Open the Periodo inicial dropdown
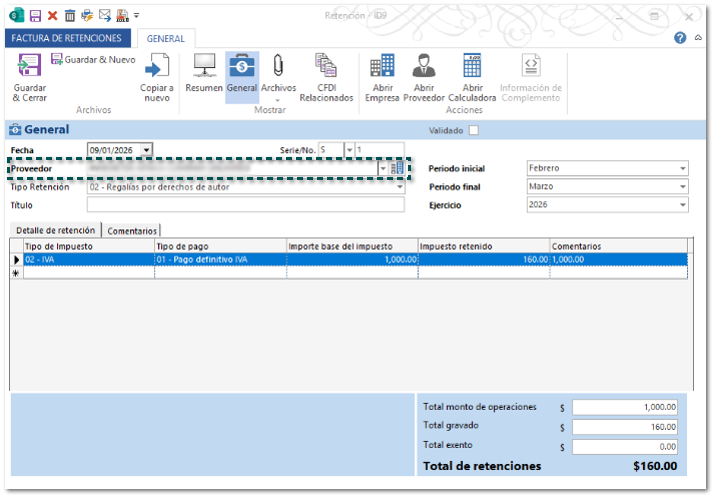The height and width of the screenshot is (498, 715). click(x=682, y=168)
